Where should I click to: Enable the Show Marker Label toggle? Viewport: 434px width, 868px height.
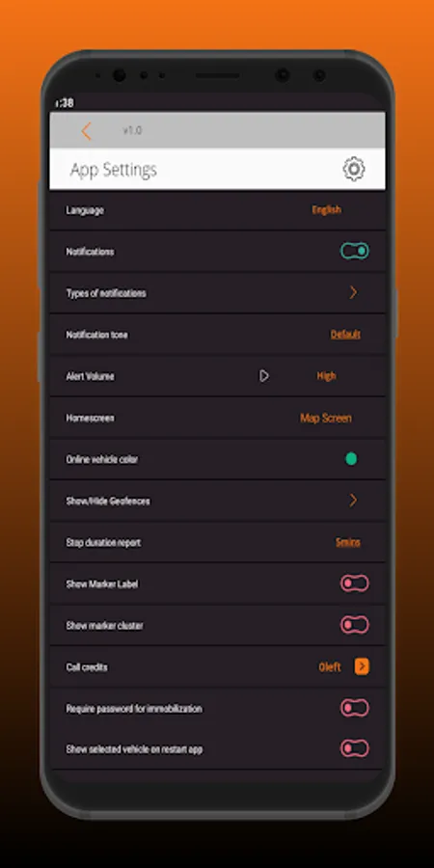(x=354, y=583)
